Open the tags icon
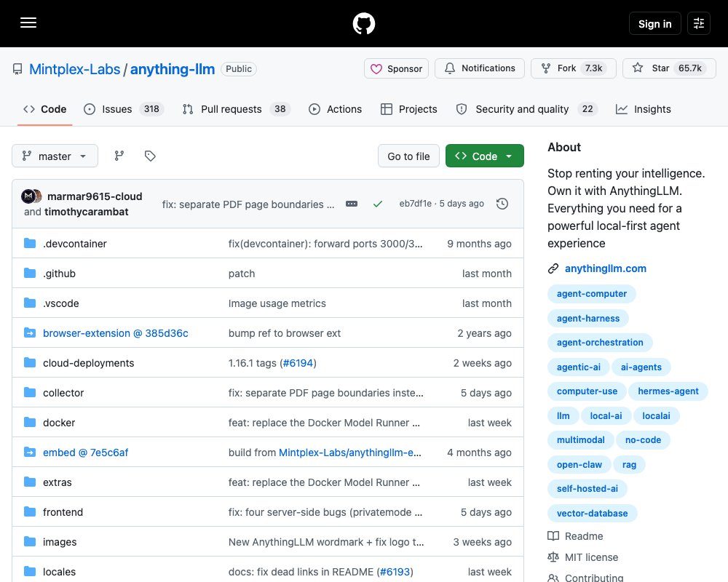Viewport: 728px width, 582px height. coord(150,156)
